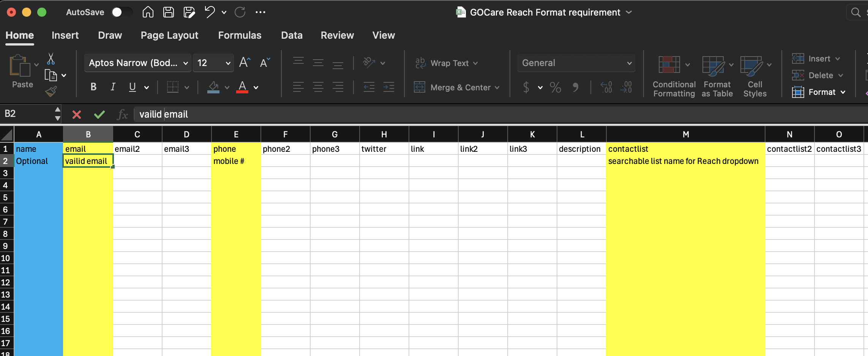The image size is (868, 356).
Task: Switch to the Page Layout tab
Action: pyautogui.click(x=169, y=35)
